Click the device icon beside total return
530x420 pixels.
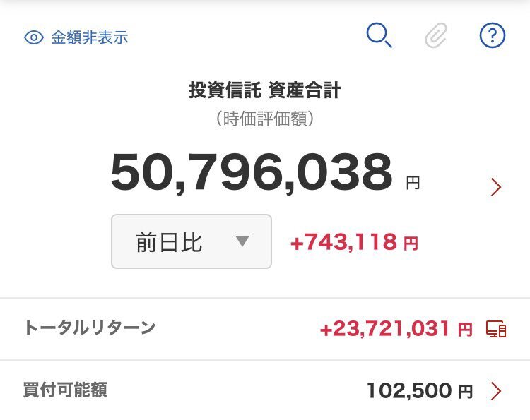coord(496,329)
